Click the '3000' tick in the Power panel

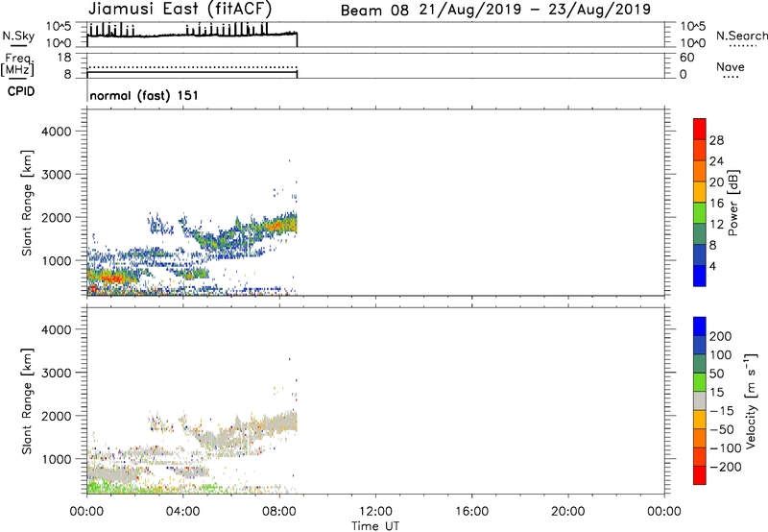coord(56,175)
